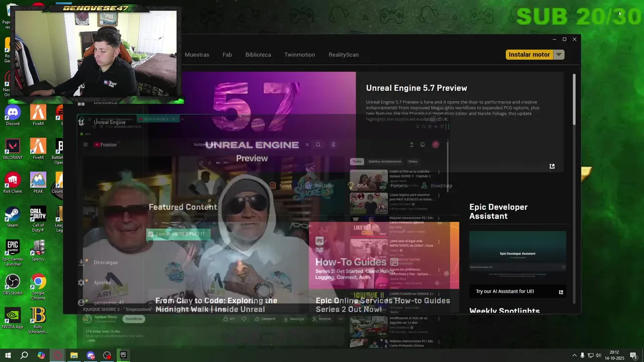Open the genovese_47 account entry
This screenshot has height=362, width=644.
(x=102, y=303)
